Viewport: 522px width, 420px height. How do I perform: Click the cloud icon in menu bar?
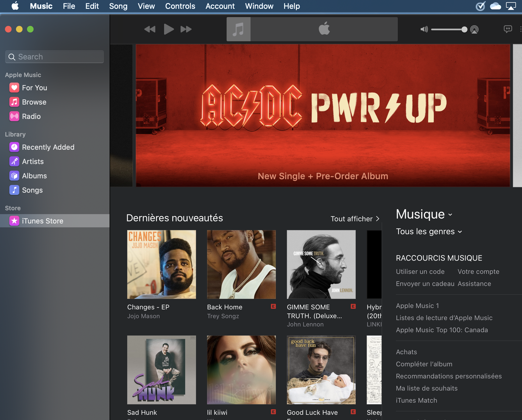(496, 6)
